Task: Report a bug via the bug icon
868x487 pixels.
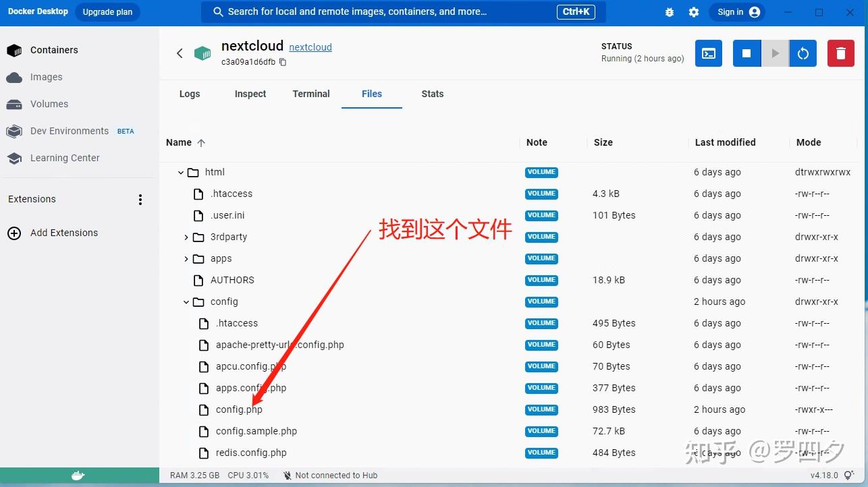Action: coord(669,11)
